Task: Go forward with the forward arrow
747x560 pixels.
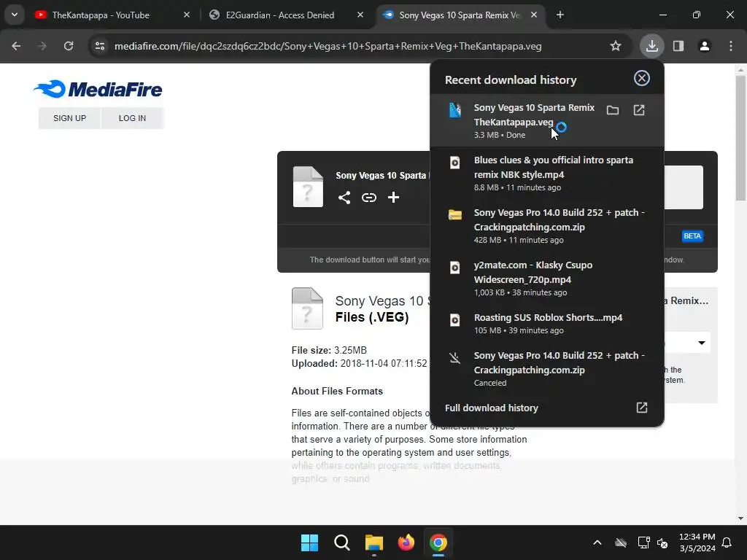Action: 42,46
